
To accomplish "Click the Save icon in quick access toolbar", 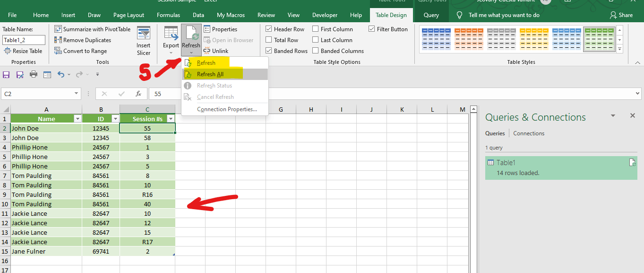I will coord(7,74).
